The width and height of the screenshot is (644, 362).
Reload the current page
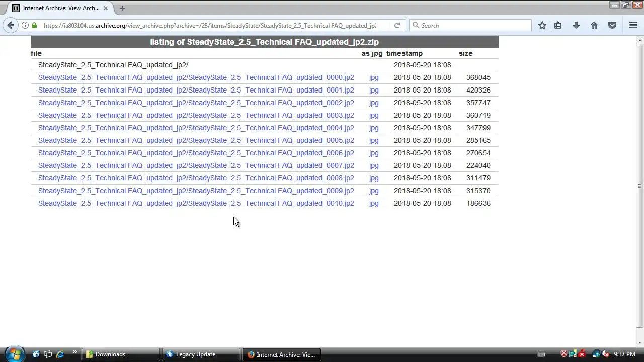pos(397,25)
